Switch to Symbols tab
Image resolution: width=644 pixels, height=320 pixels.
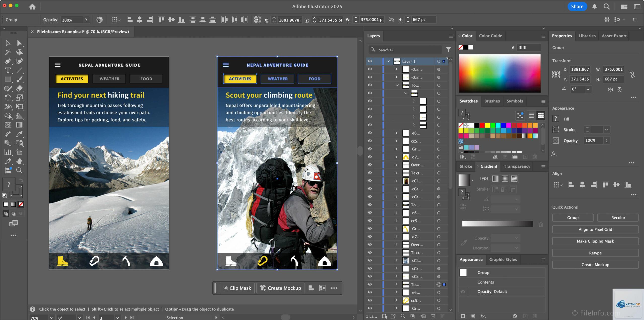515,101
